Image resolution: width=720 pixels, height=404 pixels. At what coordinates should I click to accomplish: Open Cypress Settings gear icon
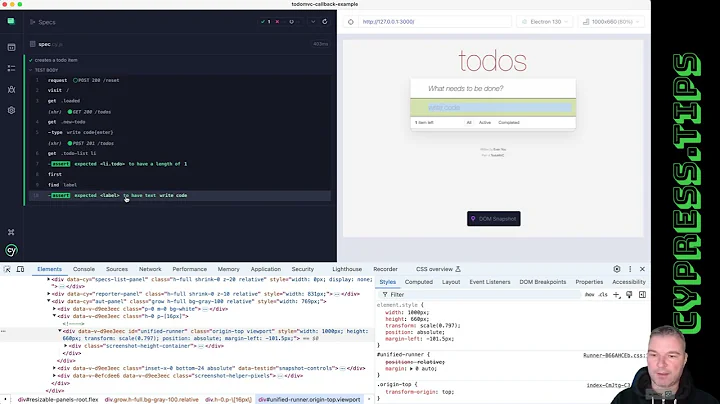pos(11,110)
